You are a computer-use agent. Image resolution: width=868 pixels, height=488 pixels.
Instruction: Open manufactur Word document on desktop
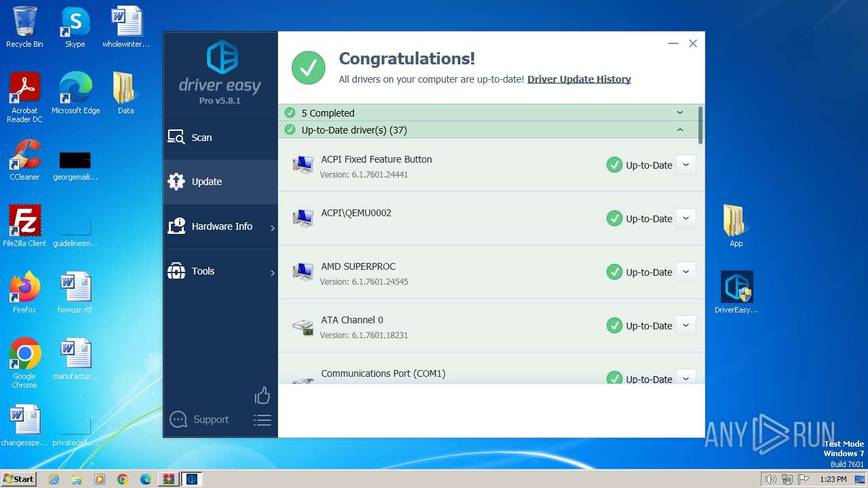(75, 359)
